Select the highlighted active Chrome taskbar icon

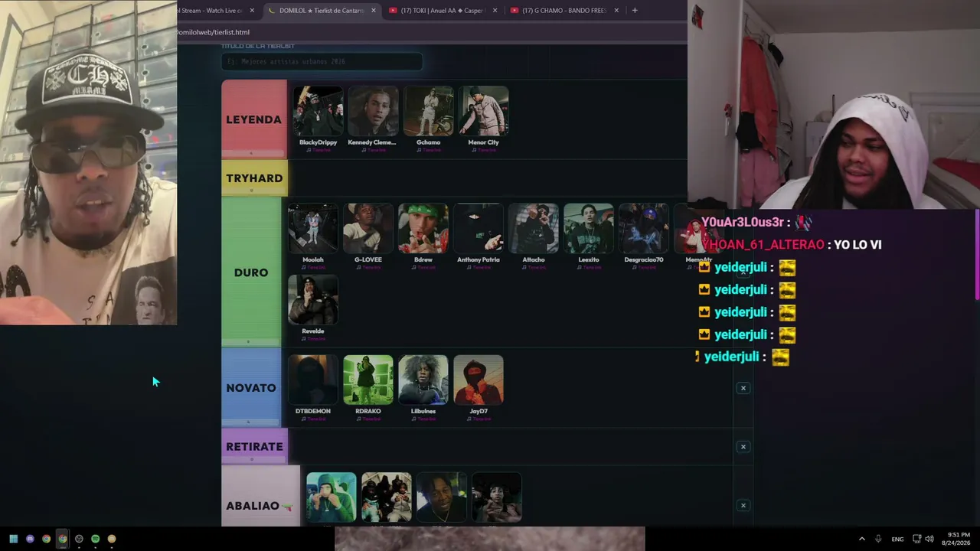click(x=63, y=539)
